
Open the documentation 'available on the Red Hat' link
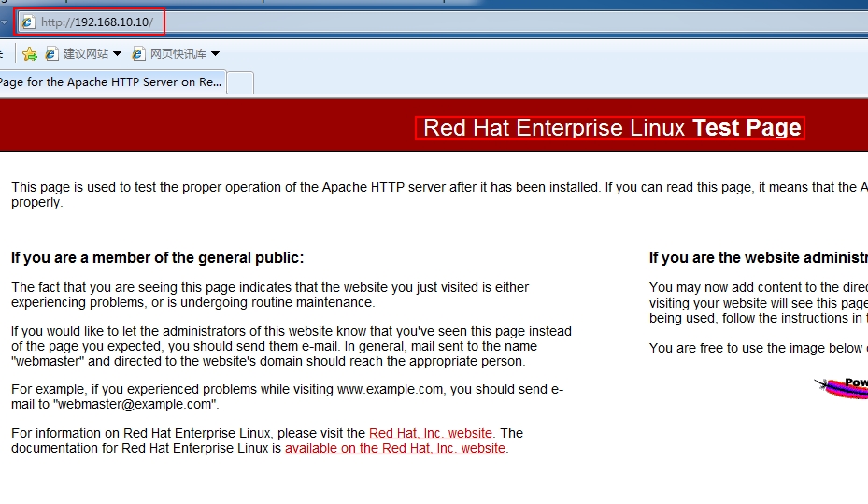(x=394, y=448)
